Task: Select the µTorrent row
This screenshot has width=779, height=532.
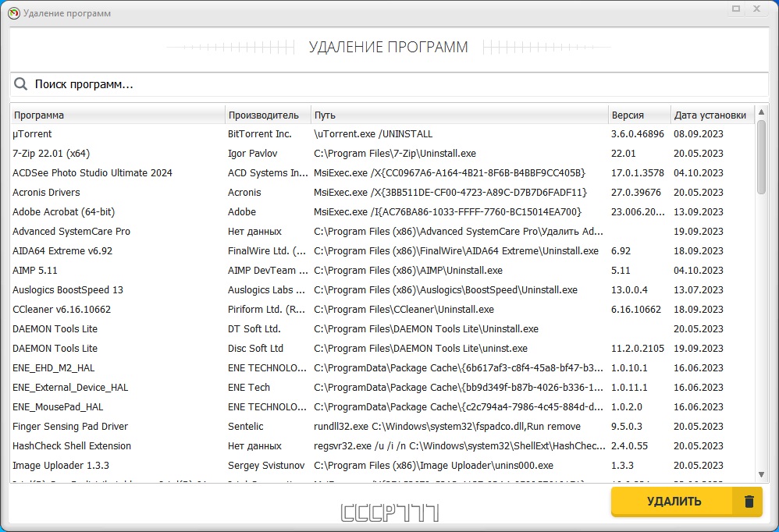Action: pos(117,134)
